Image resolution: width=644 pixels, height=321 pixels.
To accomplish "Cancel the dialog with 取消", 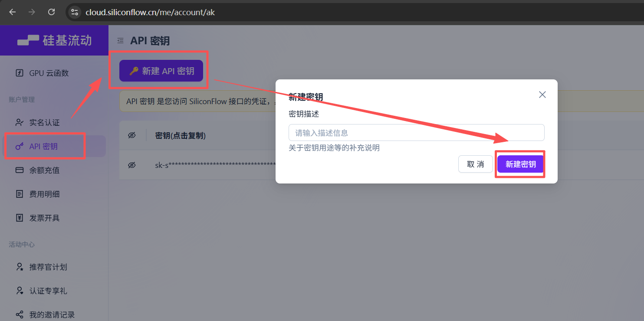I will (x=475, y=164).
